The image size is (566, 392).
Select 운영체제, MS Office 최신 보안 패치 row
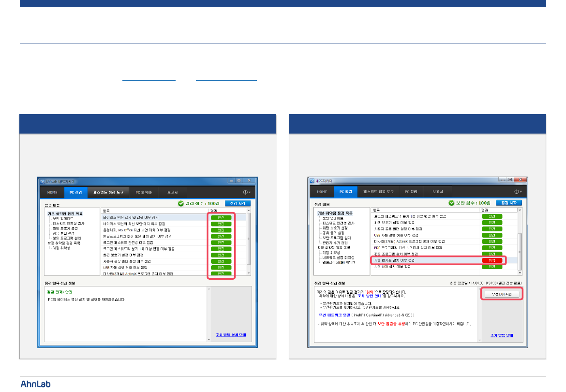pos(136,230)
